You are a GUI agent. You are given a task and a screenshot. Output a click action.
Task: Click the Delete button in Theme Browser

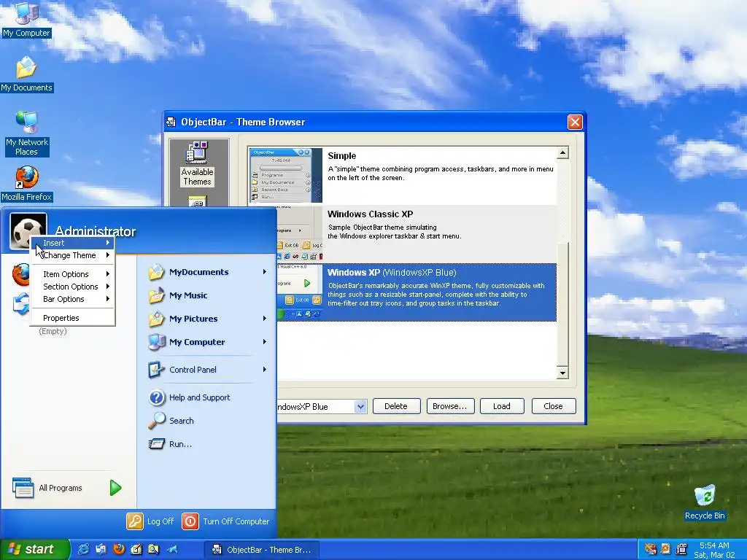396,406
